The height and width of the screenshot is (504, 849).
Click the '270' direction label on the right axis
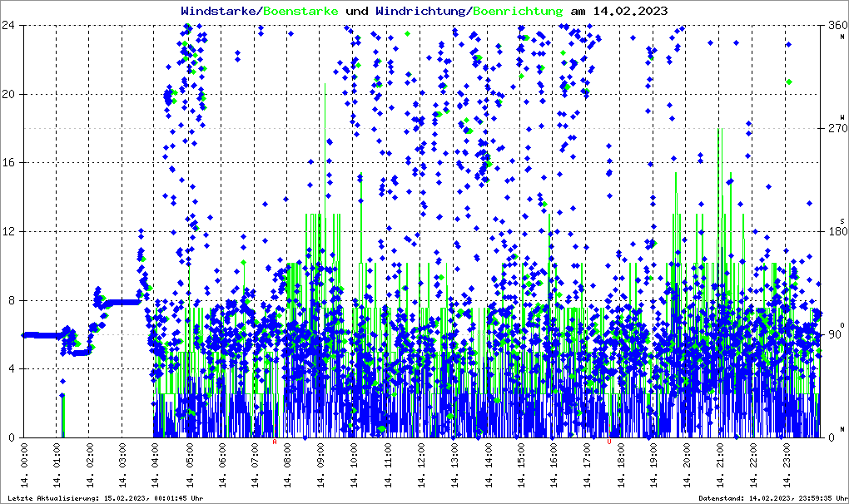[x=833, y=128]
